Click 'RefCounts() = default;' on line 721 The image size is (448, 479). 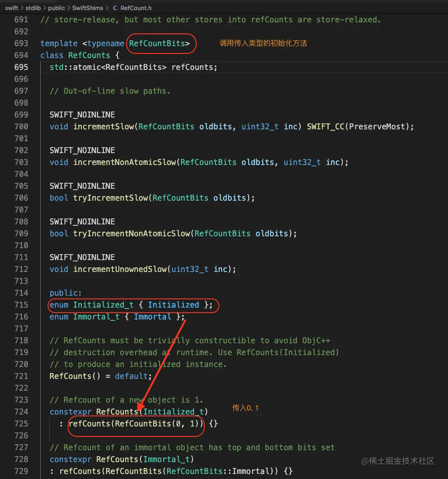101,376
